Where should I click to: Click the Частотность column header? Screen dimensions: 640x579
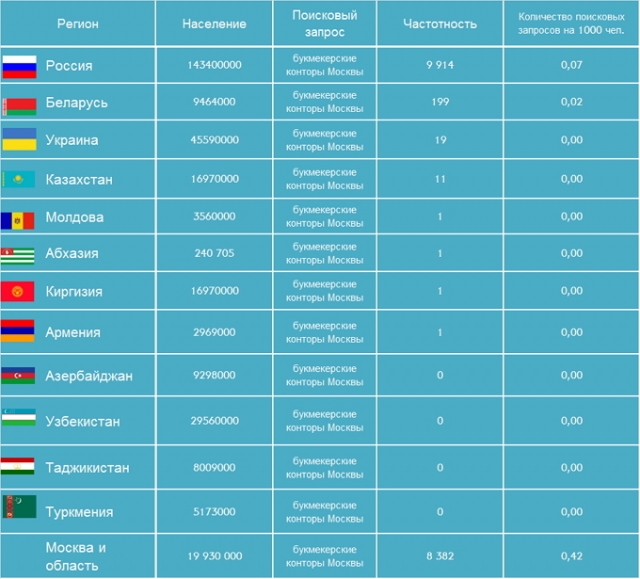(x=440, y=24)
